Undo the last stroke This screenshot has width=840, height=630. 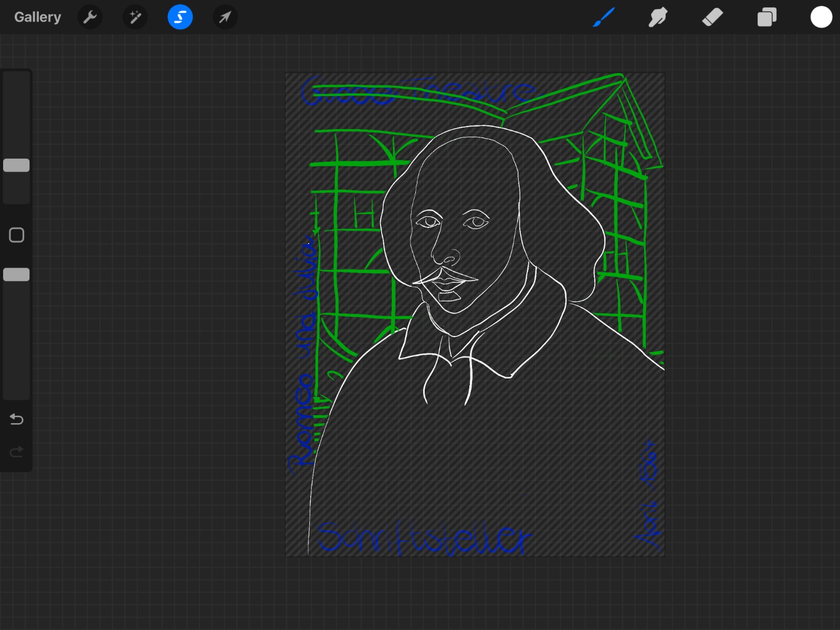[x=17, y=419]
